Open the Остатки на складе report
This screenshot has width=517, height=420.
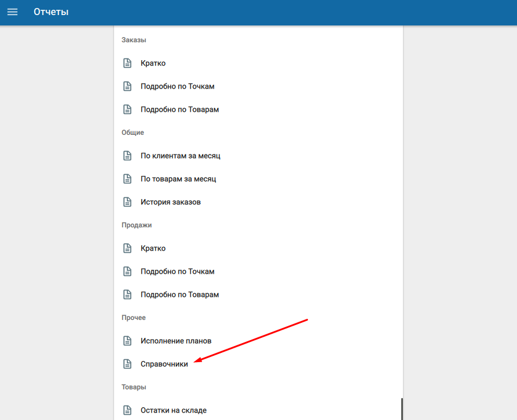(x=173, y=410)
